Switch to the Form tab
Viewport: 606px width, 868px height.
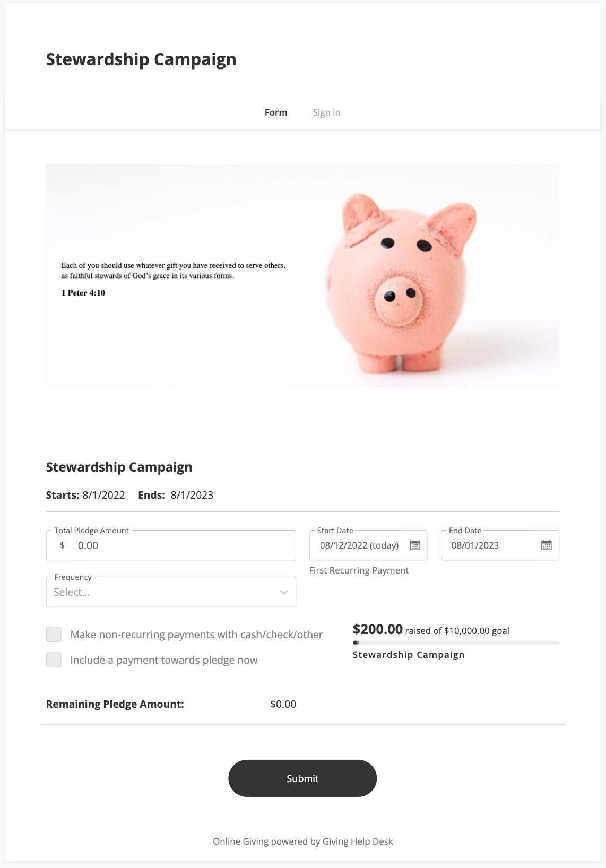click(276, 112)
